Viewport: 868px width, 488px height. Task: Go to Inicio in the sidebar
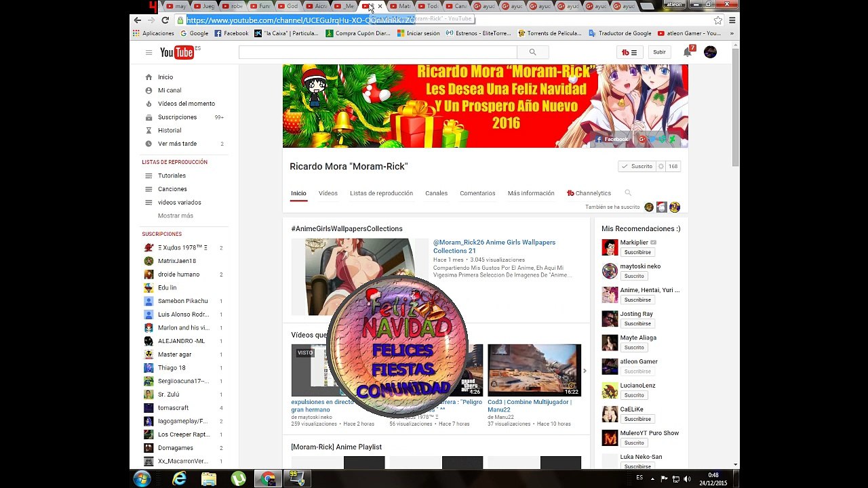(x=165, y=77)
